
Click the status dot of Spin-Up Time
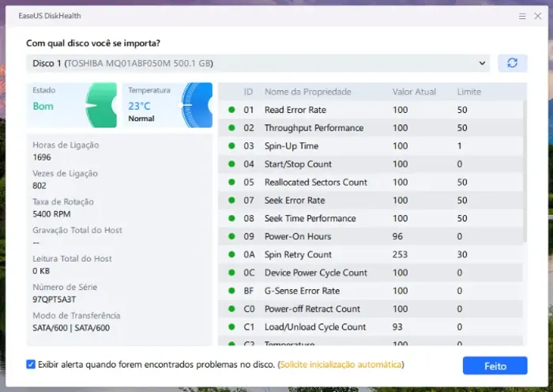[231, 145]
